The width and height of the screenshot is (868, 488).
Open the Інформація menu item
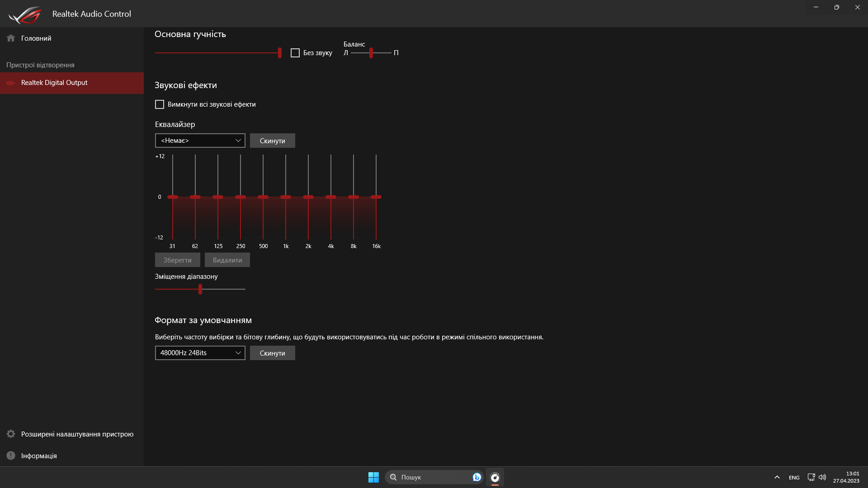pyautogui.click(x=72, y=455)
